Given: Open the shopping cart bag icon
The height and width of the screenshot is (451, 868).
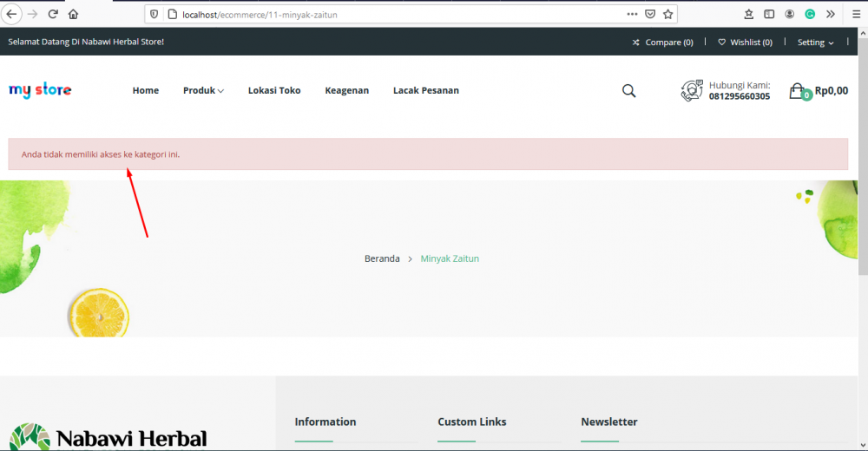Looking at the screenshot, I should (799, 91).
